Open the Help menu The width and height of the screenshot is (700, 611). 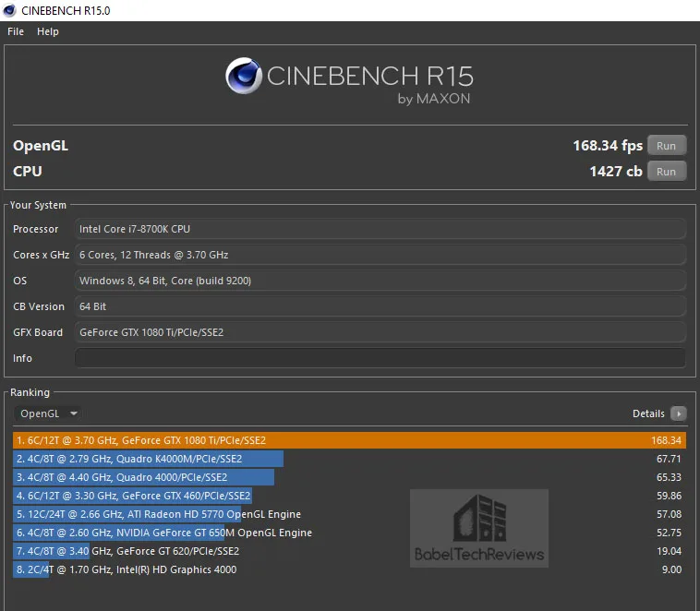48,31
